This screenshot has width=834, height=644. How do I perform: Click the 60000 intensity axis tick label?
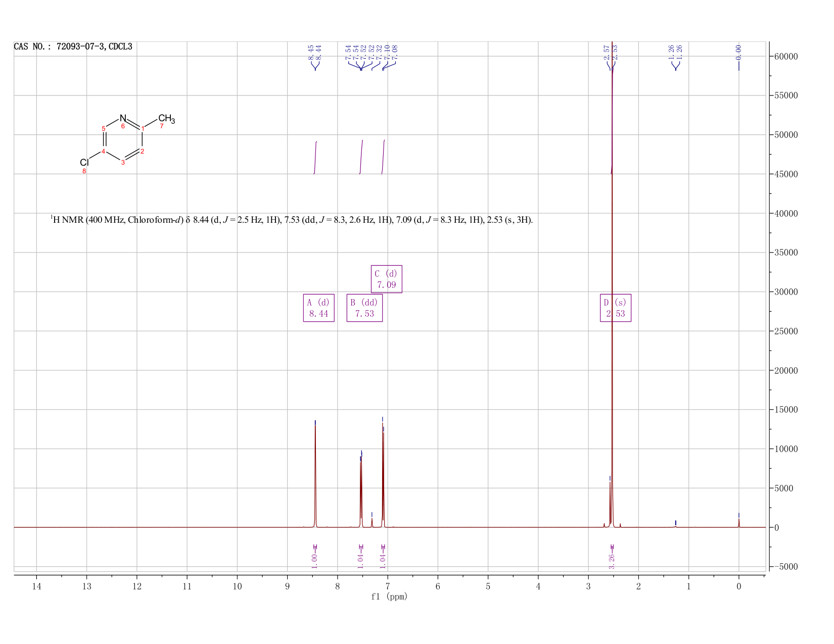click(785, 57)
